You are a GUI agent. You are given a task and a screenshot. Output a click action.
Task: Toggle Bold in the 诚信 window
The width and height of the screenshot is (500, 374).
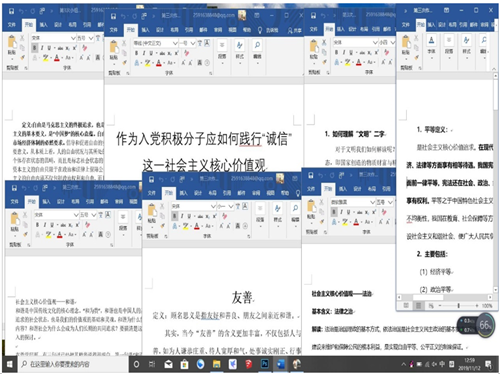(x=136, y=53)
